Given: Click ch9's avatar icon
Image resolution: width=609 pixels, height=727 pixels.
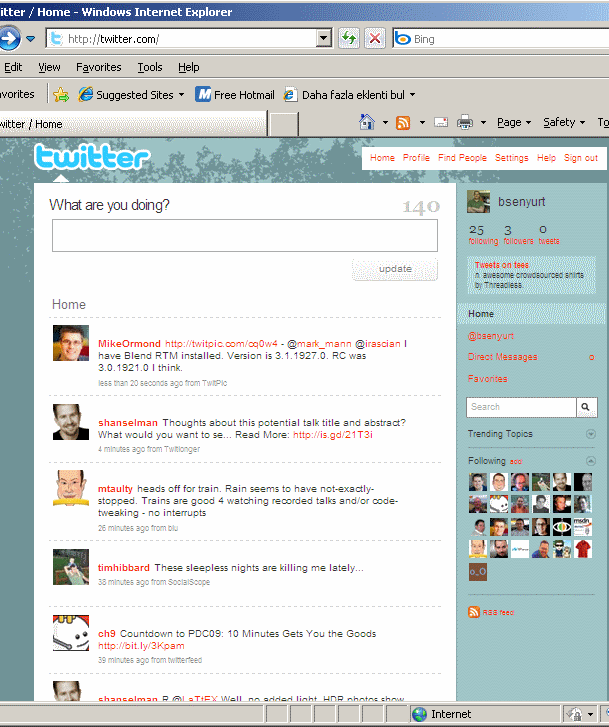Looking at the screenshot, I should tap(71, 633).
